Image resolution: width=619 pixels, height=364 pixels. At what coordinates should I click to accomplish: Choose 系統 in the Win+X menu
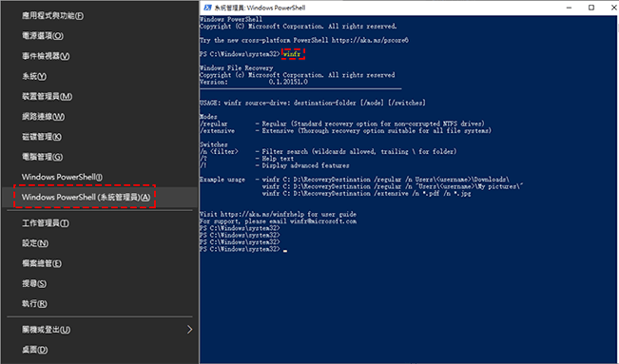pyautogui.click(x=34, y=76)
